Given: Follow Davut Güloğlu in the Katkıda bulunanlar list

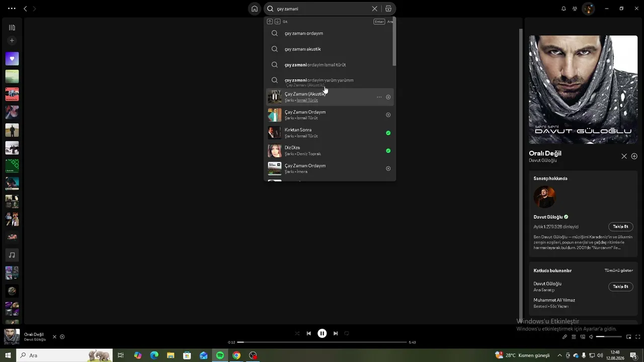Looking at the screenshot, I should click(x=620, y=287).
